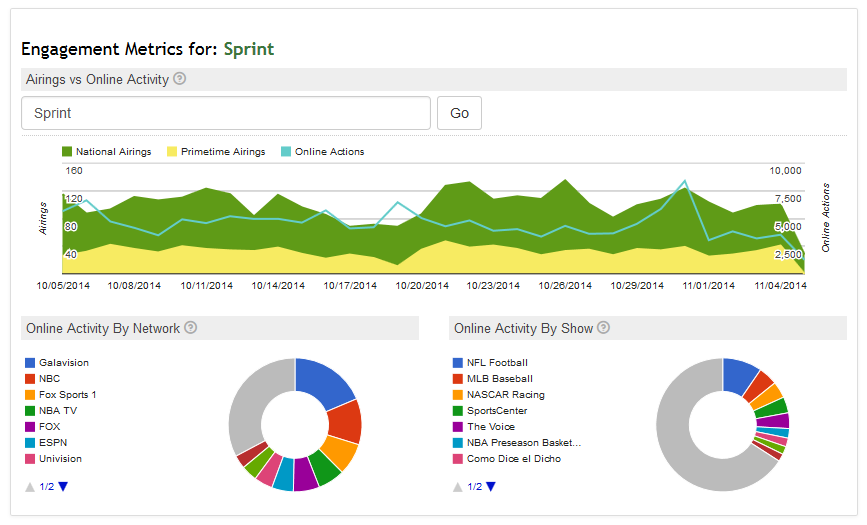Image resolution: width=867 pixels, height=525 pixels.
Task: Click the Online Actions peak near 11/01/2014
Action: click(x=685, y=181)
